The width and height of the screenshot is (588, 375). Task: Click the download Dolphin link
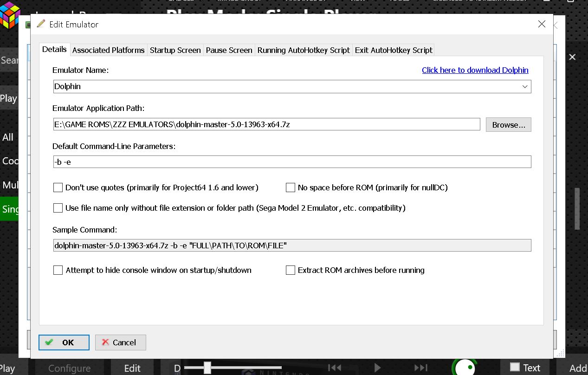[475, 70]
